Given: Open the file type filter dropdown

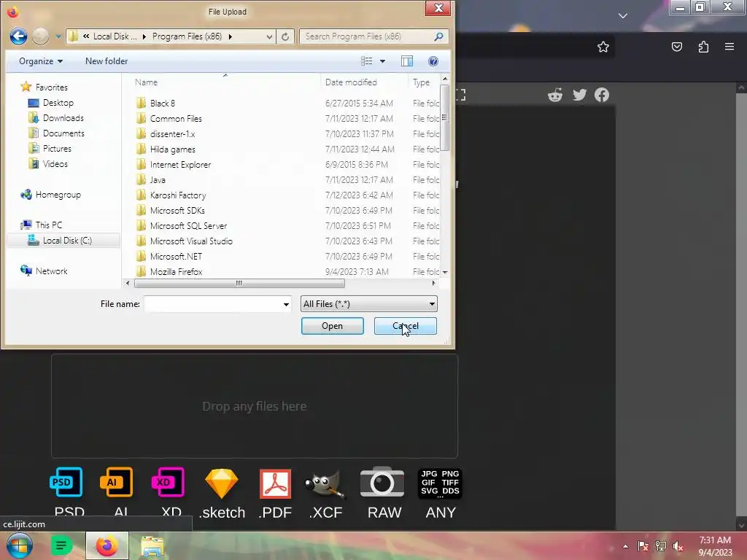Looking at the screenshot, I should [x=368, y=304].
